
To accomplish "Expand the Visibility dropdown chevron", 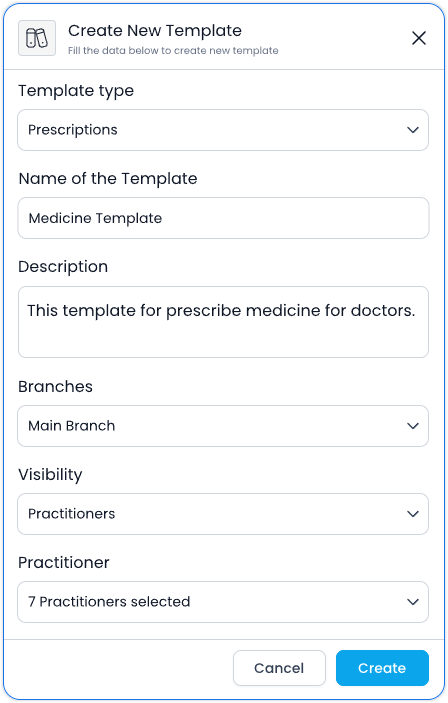I will [x=413, y=514].
